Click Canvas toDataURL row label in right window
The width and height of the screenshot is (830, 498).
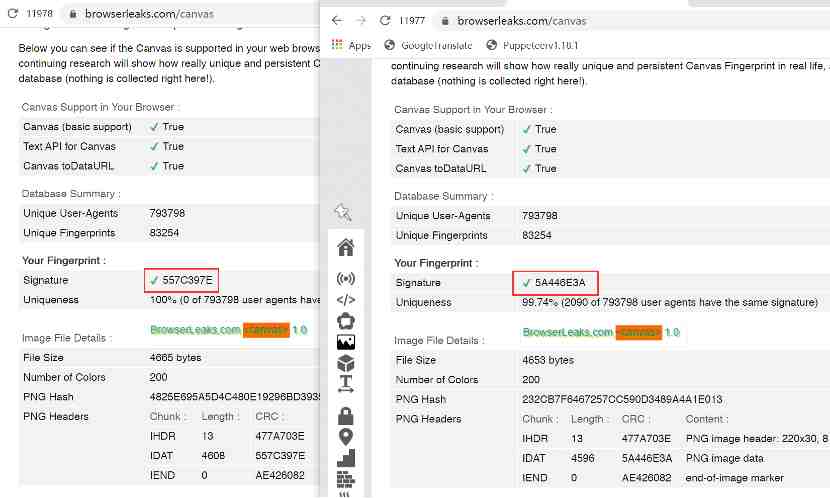click(x=440, y=168)
